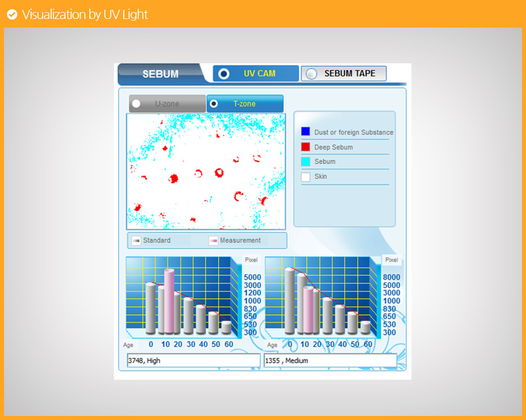Click the blue Dust or foreign Substance swatch
This screenshot has height=420, width=526.
coord(306,132)
